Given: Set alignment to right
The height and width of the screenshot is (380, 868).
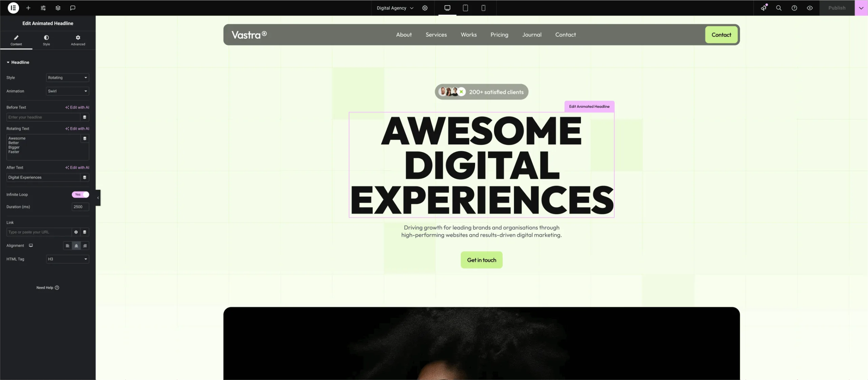Looking at the screenshot, I should point(85,246).
